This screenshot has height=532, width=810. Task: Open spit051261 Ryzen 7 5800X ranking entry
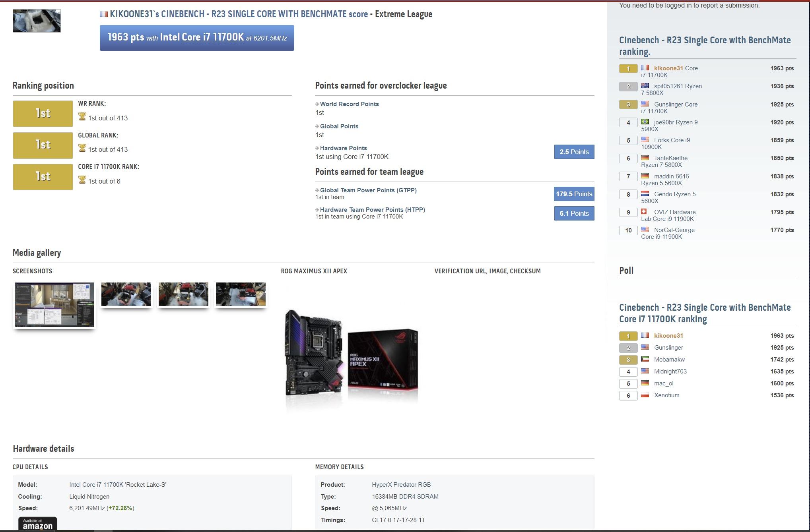pyautogui.click(x=671, y=89)
